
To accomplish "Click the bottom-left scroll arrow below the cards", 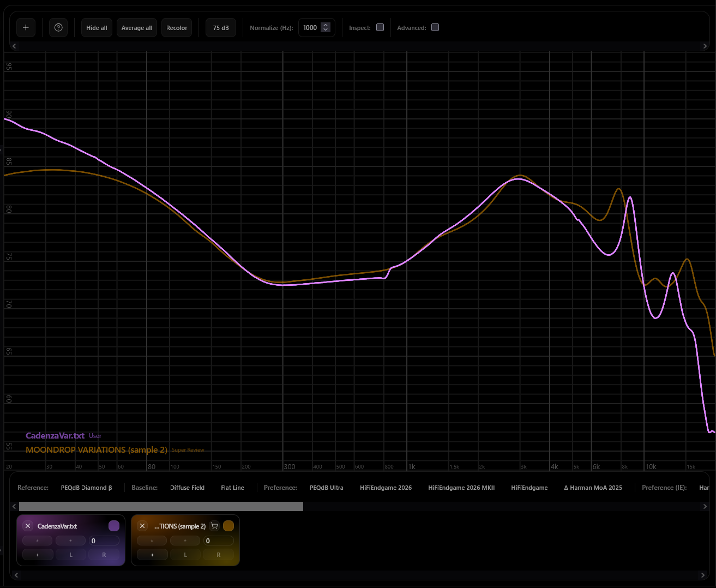I will [x=16, y=575].
